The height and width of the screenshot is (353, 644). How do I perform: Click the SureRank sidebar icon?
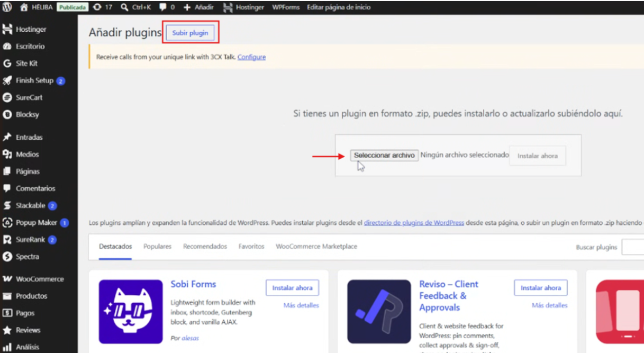coord(7,240)
